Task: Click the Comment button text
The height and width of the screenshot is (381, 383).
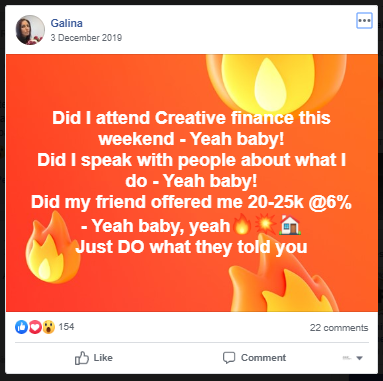Action: point(263,358)
